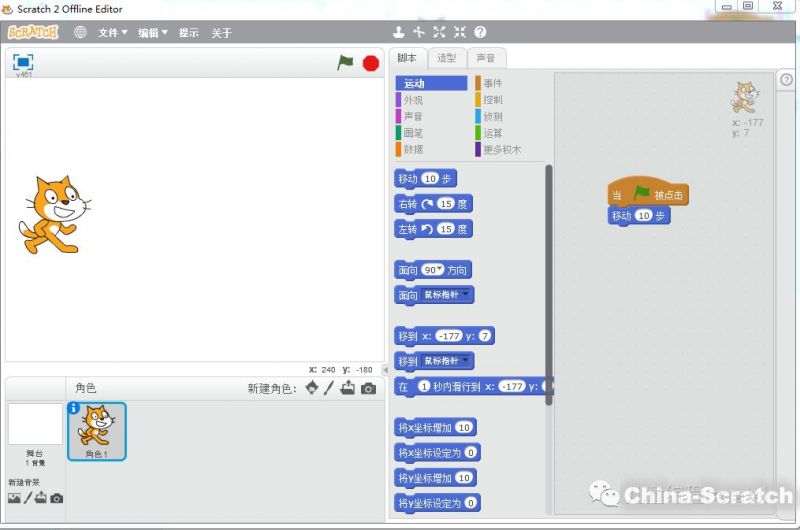Select the scissors delete tool
This screenshot has width=800, height=530.
click(x=419, y=32)
